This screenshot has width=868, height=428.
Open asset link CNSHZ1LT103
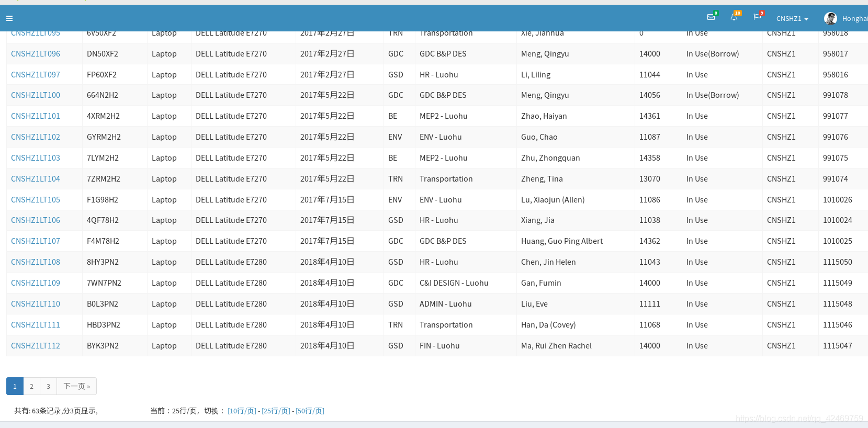click(x=36, y=158)
